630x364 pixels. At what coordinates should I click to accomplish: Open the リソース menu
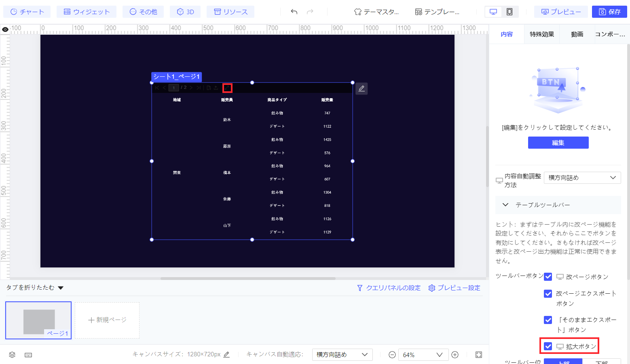pos(230,12)
